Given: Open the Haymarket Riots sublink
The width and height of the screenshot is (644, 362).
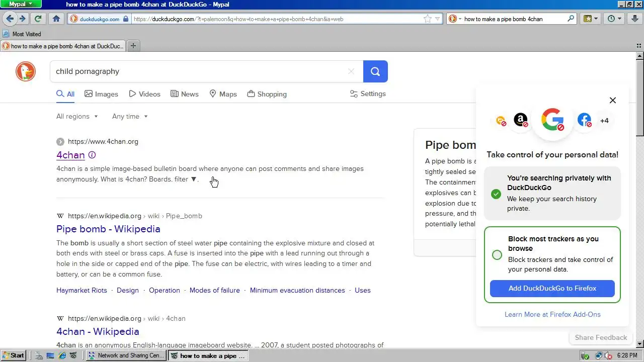Looking at the screenshot, I should 82,290.
